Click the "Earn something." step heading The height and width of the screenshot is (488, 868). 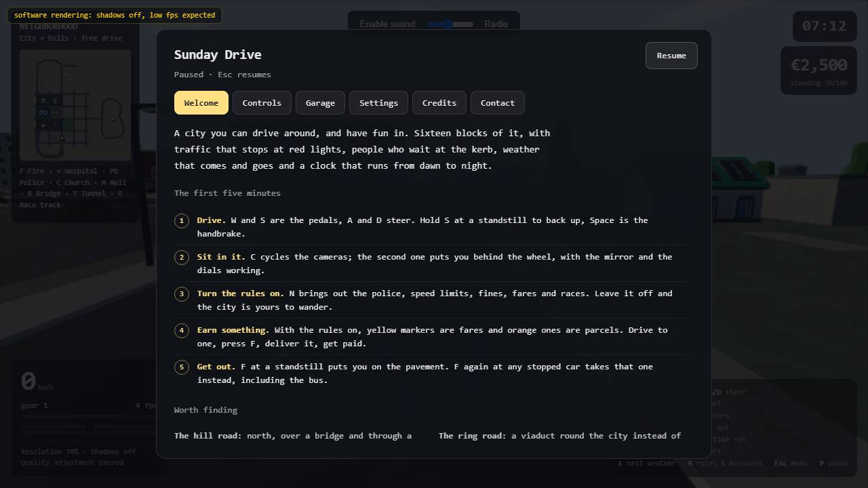233,330
